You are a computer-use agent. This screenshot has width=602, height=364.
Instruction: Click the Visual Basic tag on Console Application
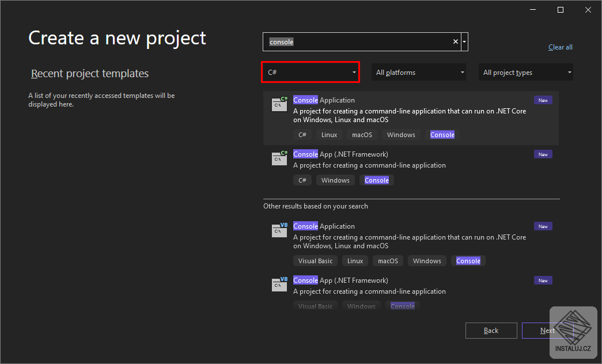(315, 260)
